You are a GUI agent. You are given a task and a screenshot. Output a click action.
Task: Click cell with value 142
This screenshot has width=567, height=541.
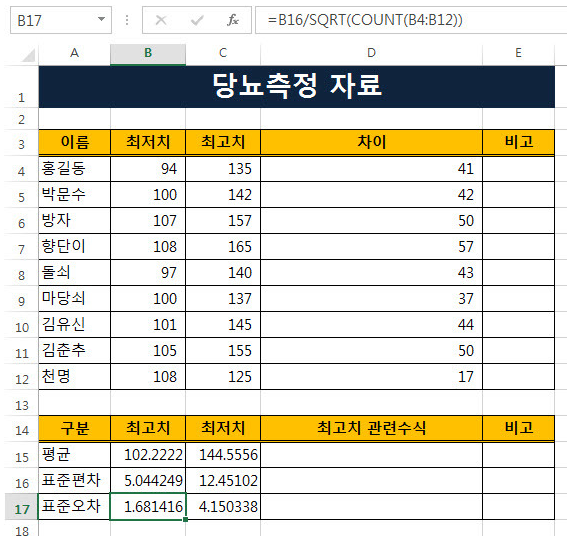point(223,195)
